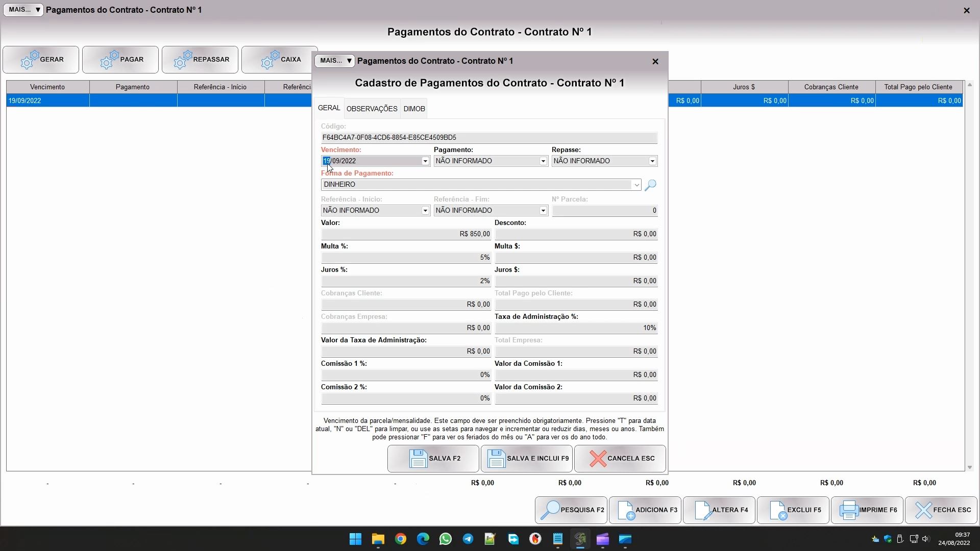Open WhatsApp from the taskbar

446,539
